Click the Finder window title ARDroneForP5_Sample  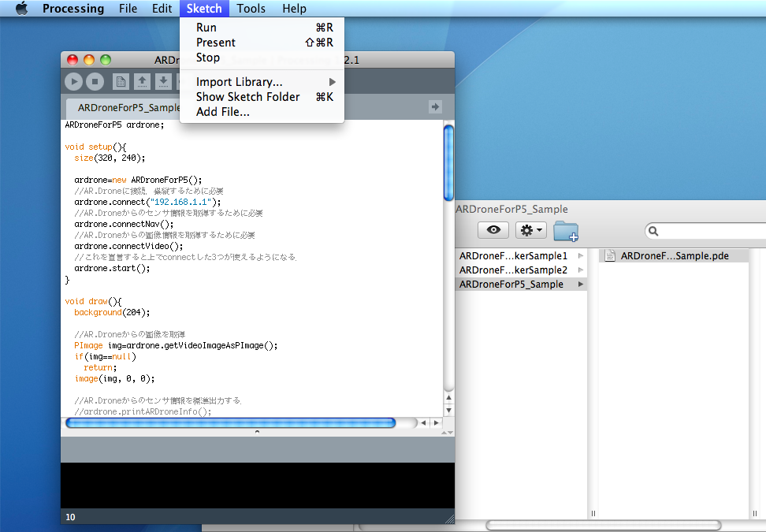point(511,209)
